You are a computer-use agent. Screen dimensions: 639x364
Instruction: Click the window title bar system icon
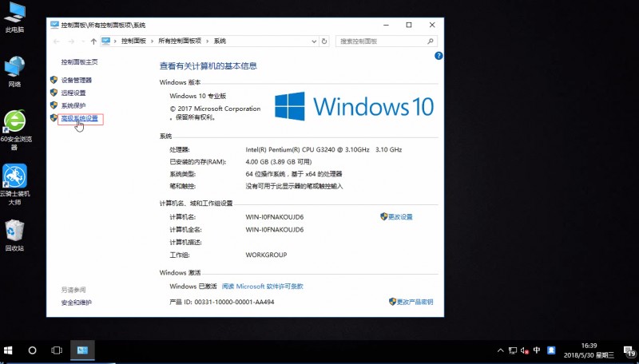(54, 25)
